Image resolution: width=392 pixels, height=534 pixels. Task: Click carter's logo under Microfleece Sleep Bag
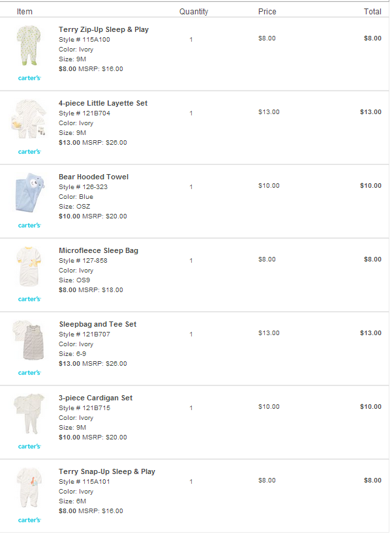pyautogui.click(x=29, y=299)
